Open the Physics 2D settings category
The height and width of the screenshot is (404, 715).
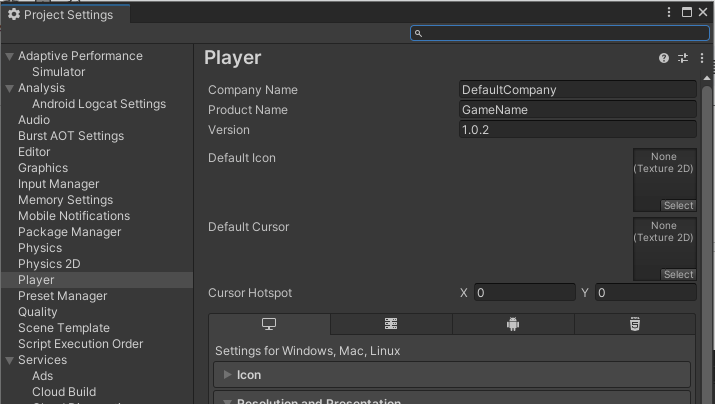49,264
